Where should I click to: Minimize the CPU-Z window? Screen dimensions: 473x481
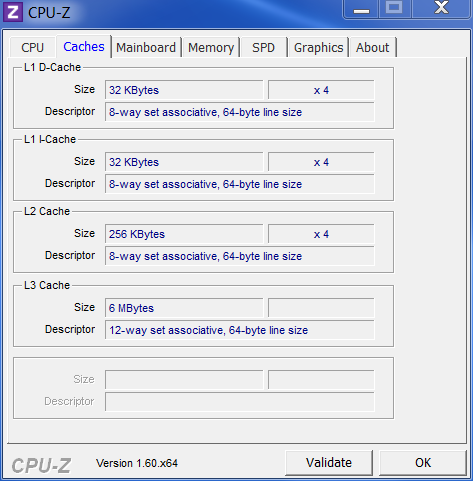pyautogui.click(x=361, y=9)
